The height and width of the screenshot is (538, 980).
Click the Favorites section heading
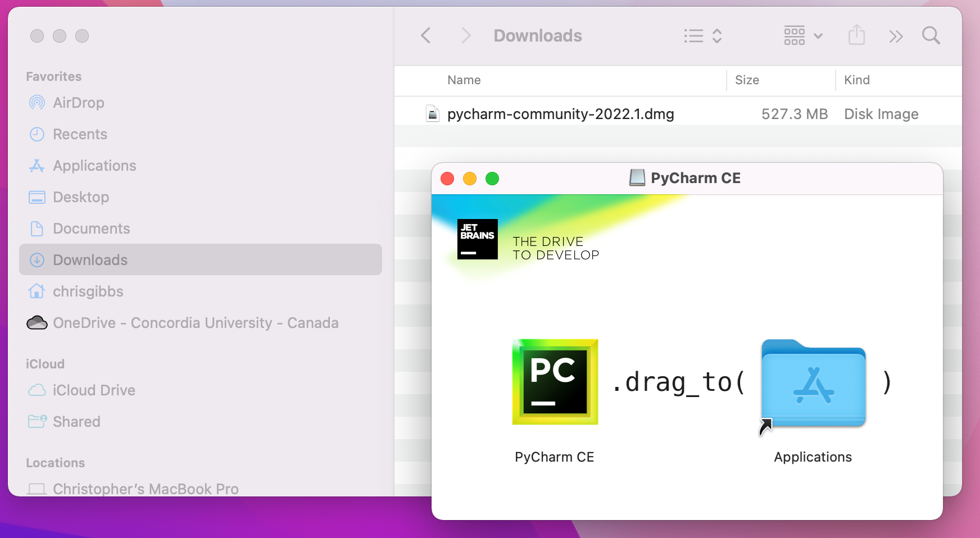click(54, 76)
